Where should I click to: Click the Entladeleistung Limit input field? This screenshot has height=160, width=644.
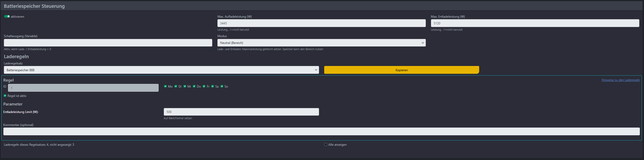(241, 112)
